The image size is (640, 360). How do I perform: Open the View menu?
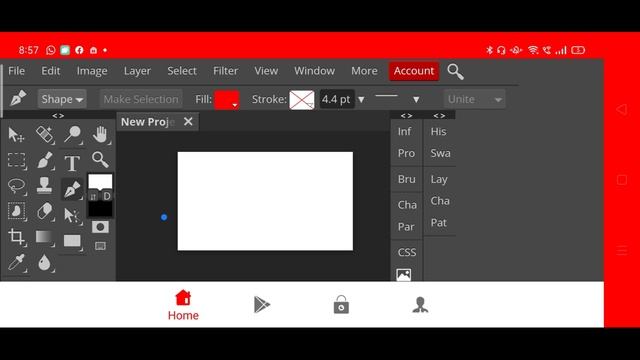[266, 71]
